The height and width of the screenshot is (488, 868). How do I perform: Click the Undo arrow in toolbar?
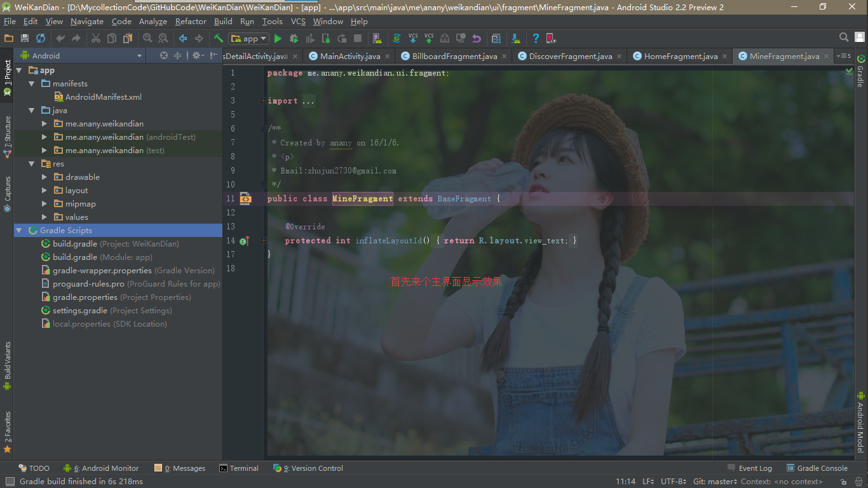coord(60,38)
